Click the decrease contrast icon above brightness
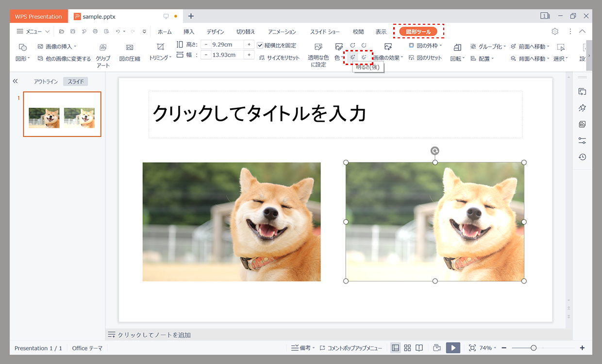The height and width of the screenshot is (364, 602). click(x=364, y=45)
